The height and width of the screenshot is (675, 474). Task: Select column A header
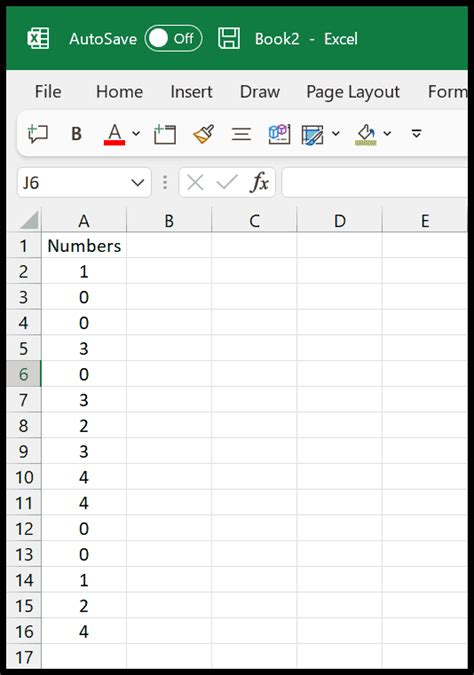click(x=84, y=221)
